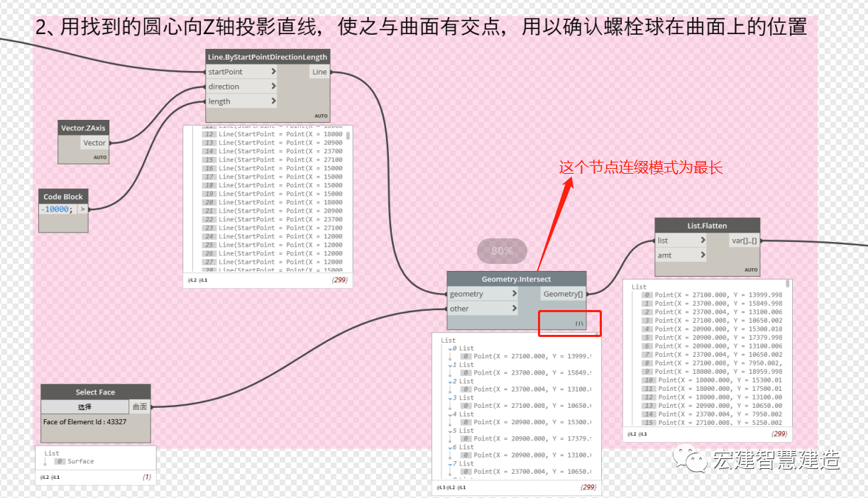Viewport: 868px width, 498px height.
Task: Click the -10000; code input field
Action: pyautogui.click(x=57, y=209)
